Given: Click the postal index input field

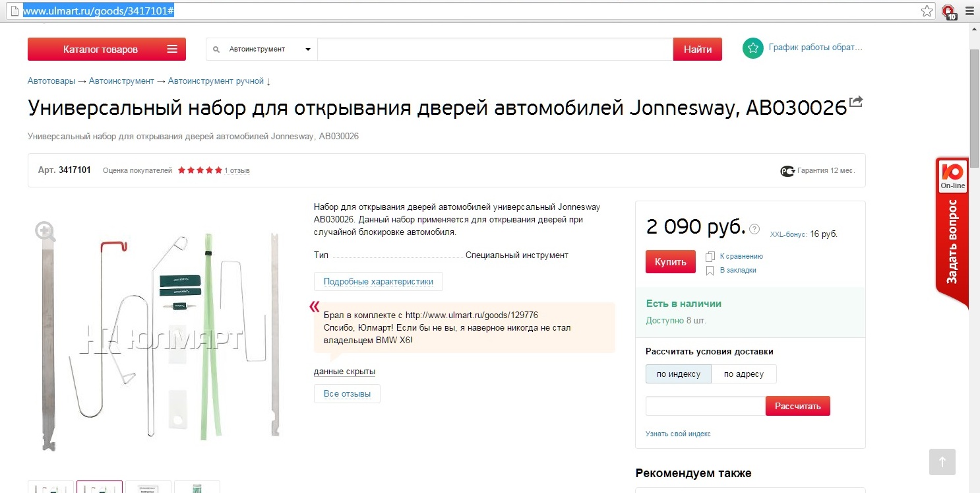Looking at the screenshot, I should coord(705,406).
